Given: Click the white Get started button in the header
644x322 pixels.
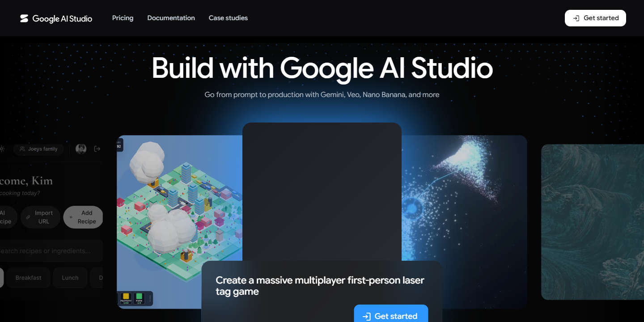Looking at the screenshot, I should point(595,18).
